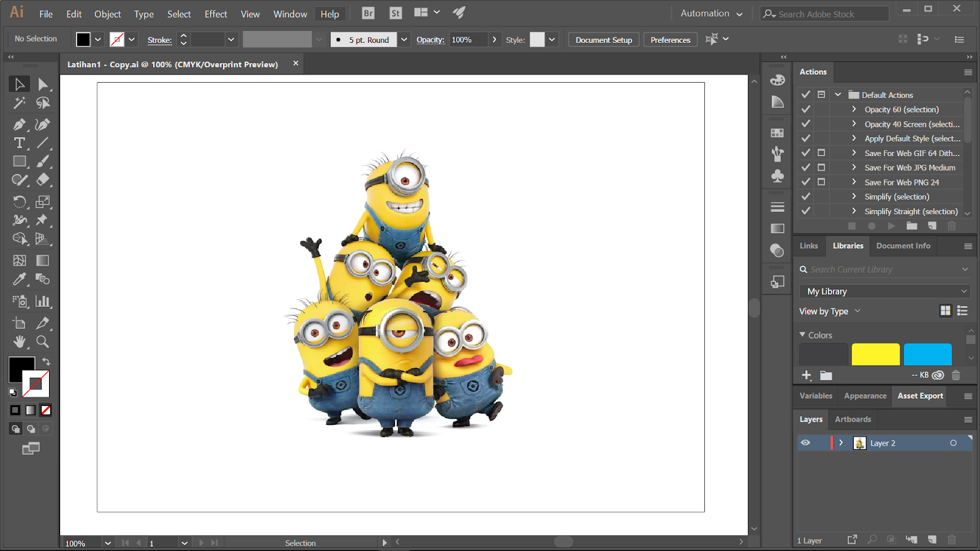This screenshot has height=551, width=980.
Task: Toggle checkmark for Opacity 60 action
Action: click(x=806, y=110)
